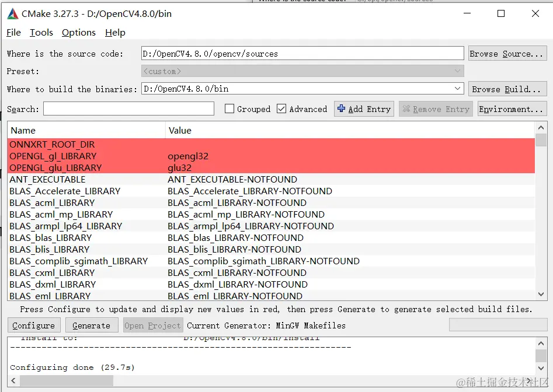553x392 pixels.
Task: Click the output log left scroll arrow
Action: (x=13, y=380)
